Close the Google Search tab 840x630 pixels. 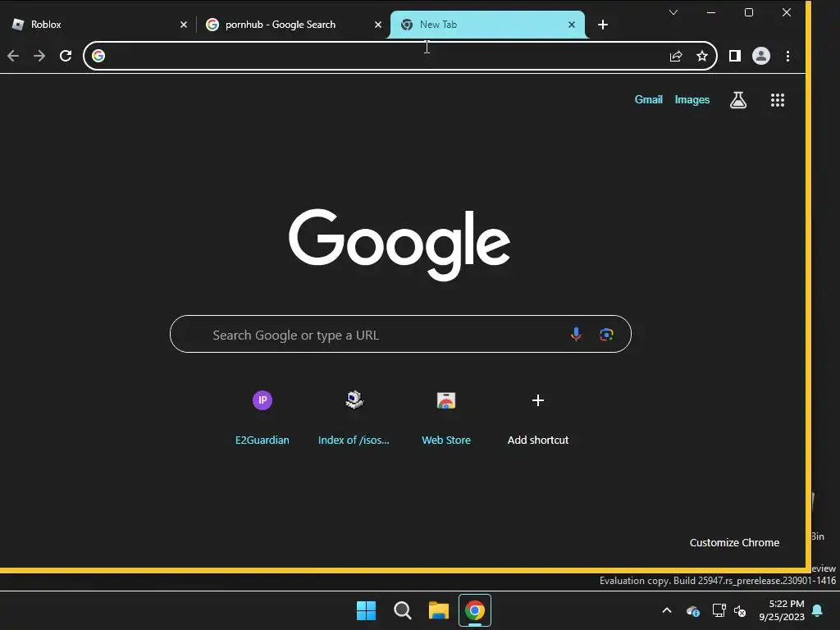(377, 25)
